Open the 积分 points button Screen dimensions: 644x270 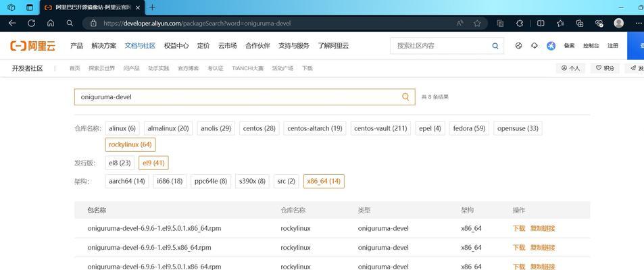(x=605, y=68)
